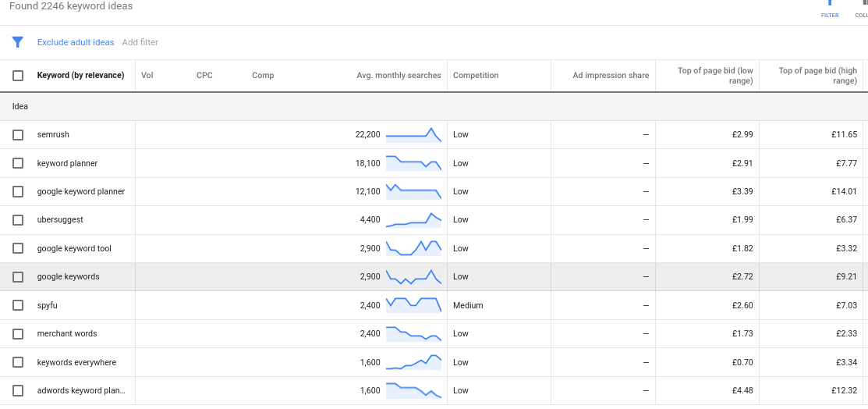Click Top of page bid (low range) header
868x409 pixels.
pyautogui.click(x=715, y=76)
